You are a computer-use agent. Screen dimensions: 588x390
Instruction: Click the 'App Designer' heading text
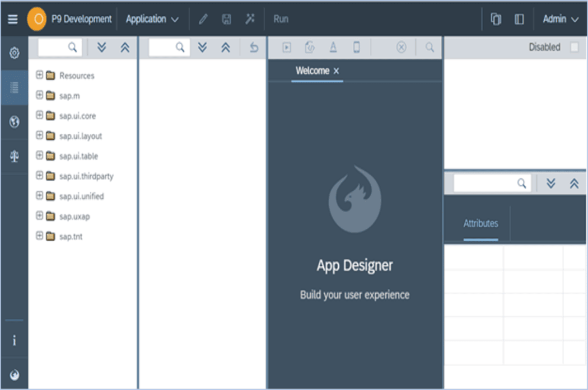(x=354, y=266)
